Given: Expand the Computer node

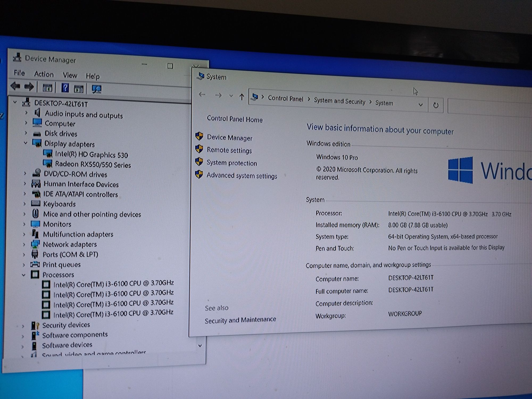Looking at the screenshot, I should (26, 123).
